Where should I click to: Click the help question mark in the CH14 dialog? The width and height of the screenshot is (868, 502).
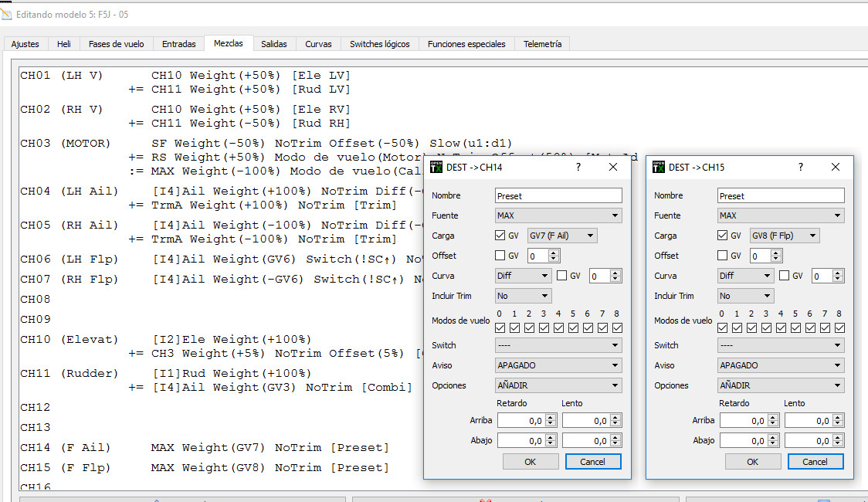click(x=578, y=167)
